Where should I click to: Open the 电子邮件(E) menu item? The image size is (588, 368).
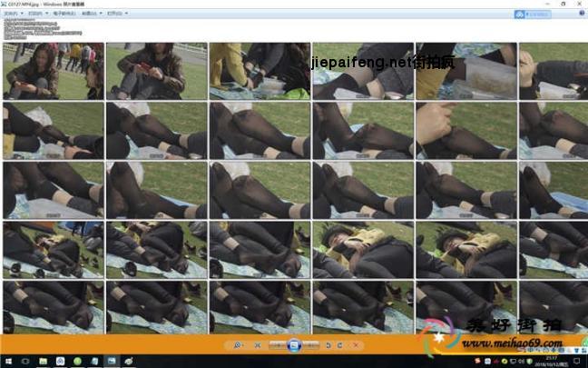tap(65, 15)
